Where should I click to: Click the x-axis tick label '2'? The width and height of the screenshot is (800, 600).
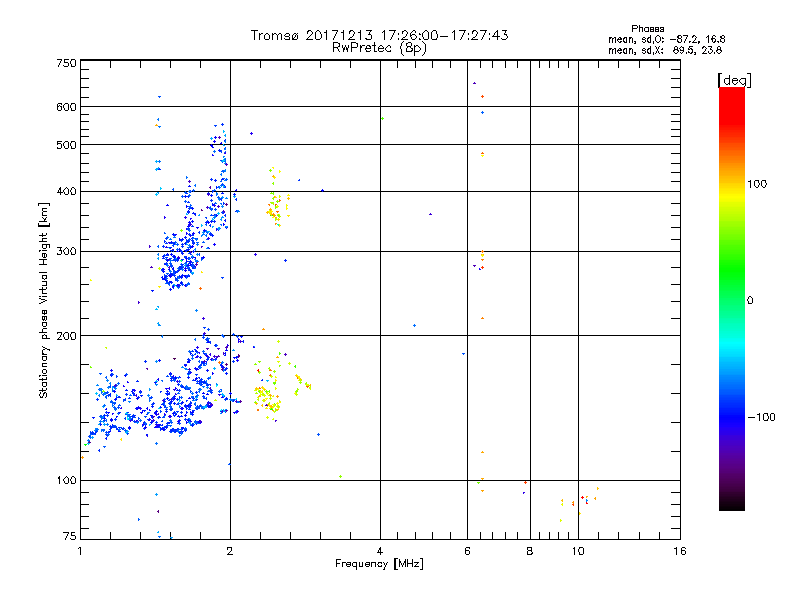pos(230,551)
